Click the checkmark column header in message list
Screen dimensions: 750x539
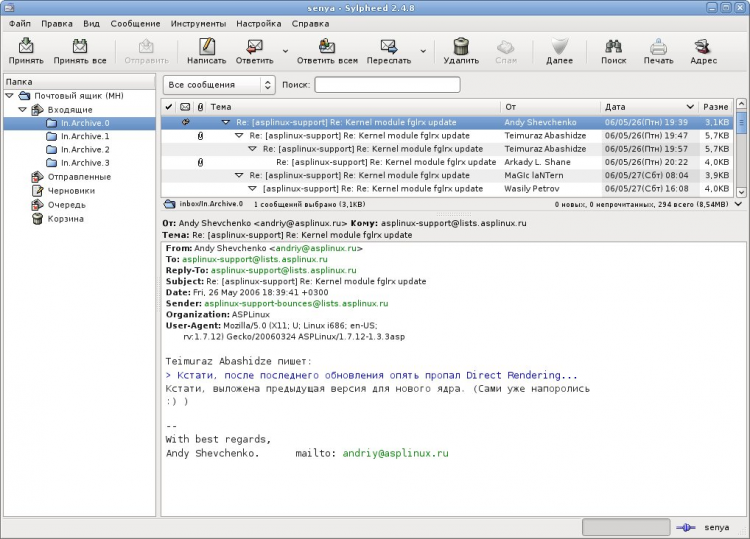(169, 106)
